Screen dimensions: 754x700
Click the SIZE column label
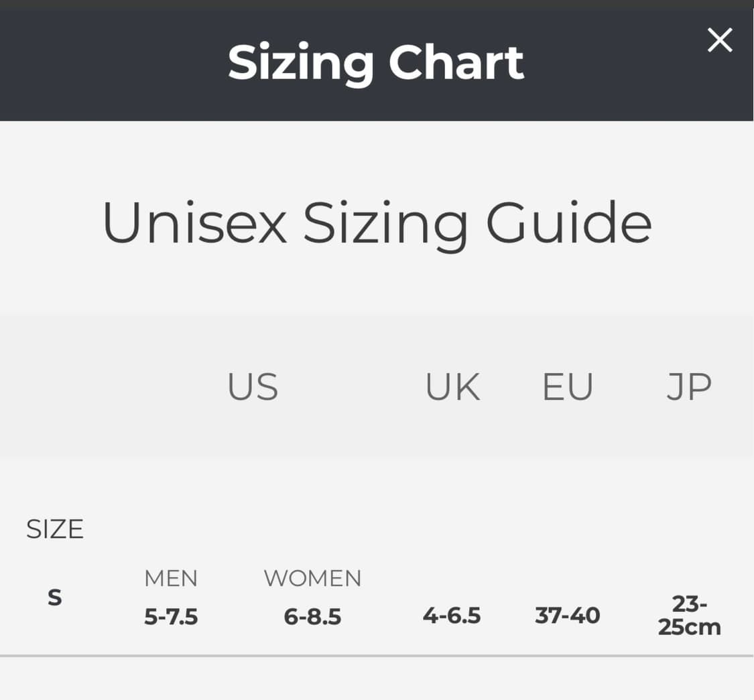(x=54, y=529)
